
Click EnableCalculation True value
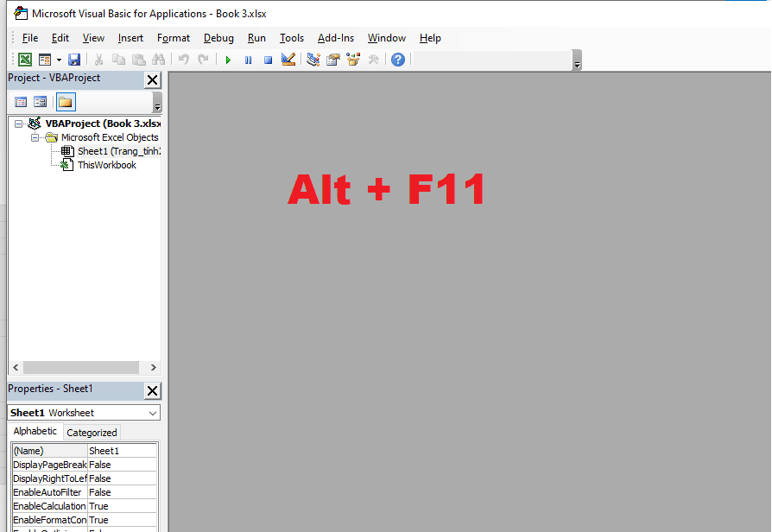[122, 506]
